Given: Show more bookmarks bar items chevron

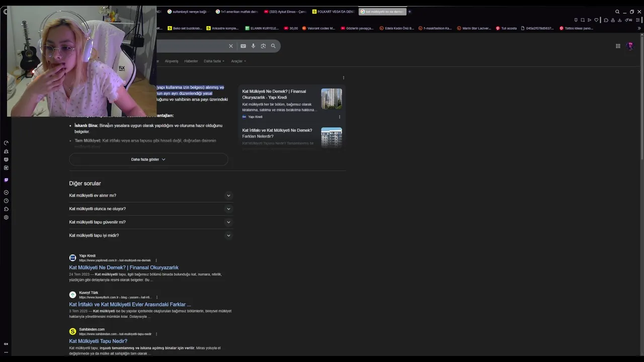Looking at the screenshot, I should [639, 28].
